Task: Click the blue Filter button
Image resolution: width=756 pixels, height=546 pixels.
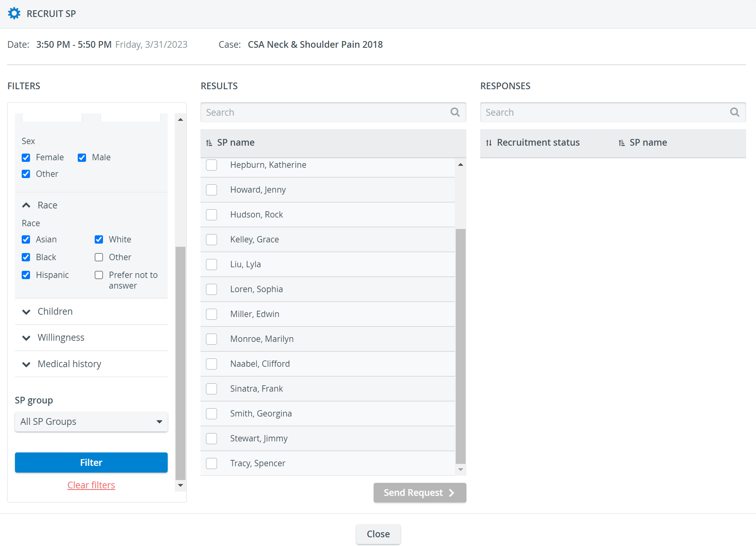Action: pos(91,463)
